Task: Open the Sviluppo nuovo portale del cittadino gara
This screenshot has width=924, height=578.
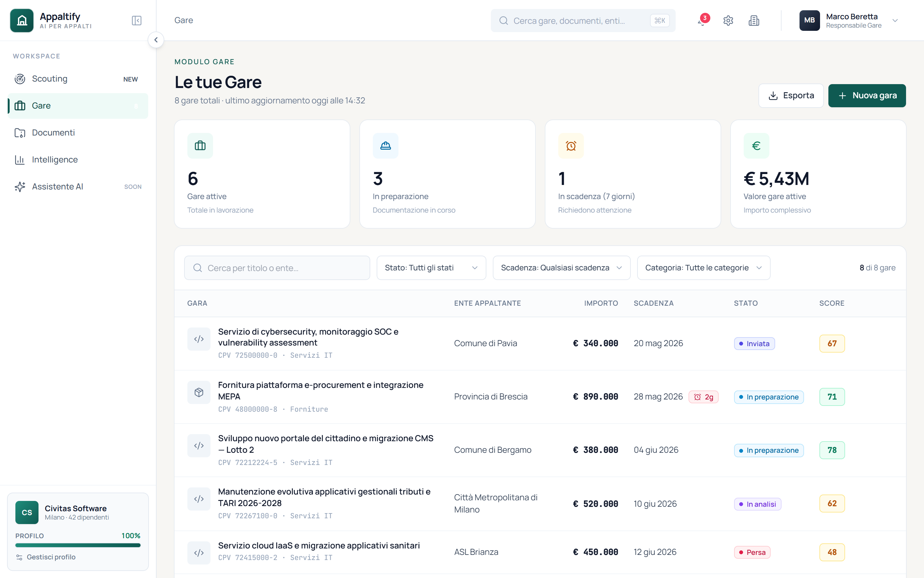Action: tap(326, 444)
